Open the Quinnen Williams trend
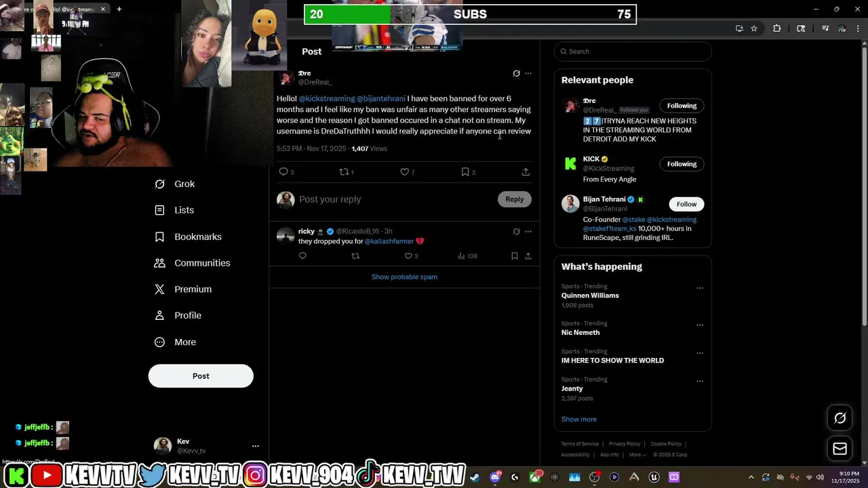The height and width of the screenshot is (488, 868). tap(590, 296)
